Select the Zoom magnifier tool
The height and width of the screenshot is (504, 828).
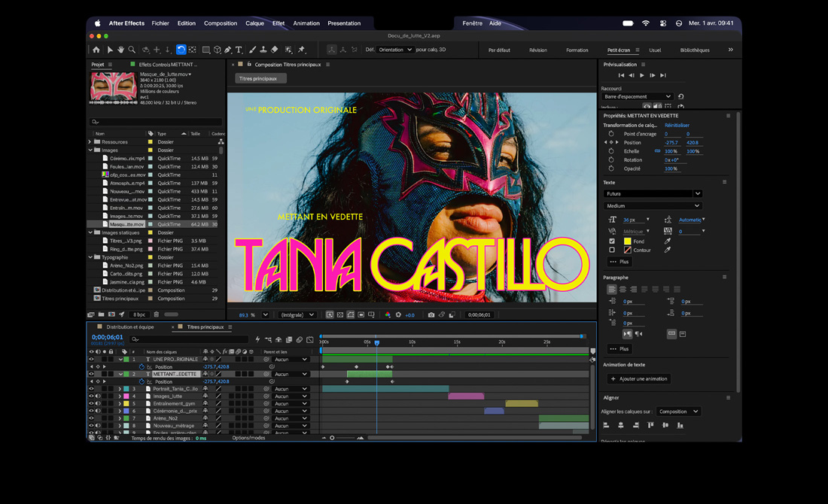point(132,50)
